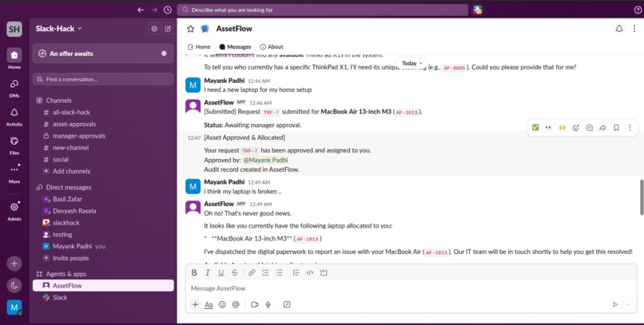Open the Today date jump dropdown
The width and height of the screenshot is (644, 325).
point(411,63)
